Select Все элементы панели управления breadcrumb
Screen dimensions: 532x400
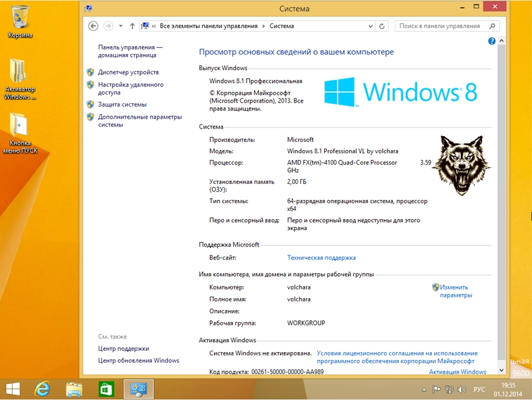(x=208, y=26)
